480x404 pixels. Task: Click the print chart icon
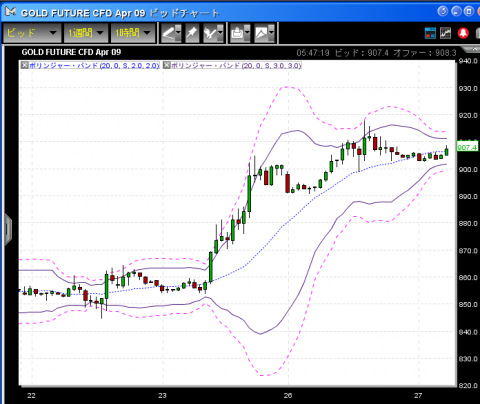coord(237,33)
